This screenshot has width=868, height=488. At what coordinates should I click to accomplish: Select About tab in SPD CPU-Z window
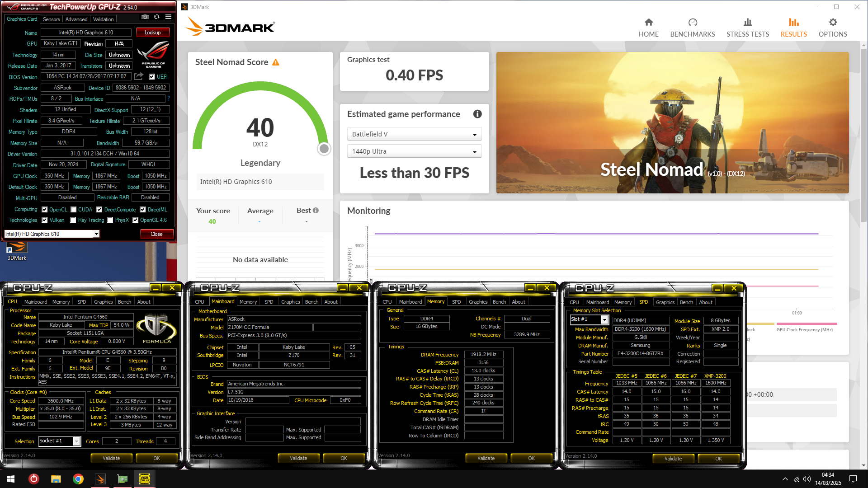point(705,302)
